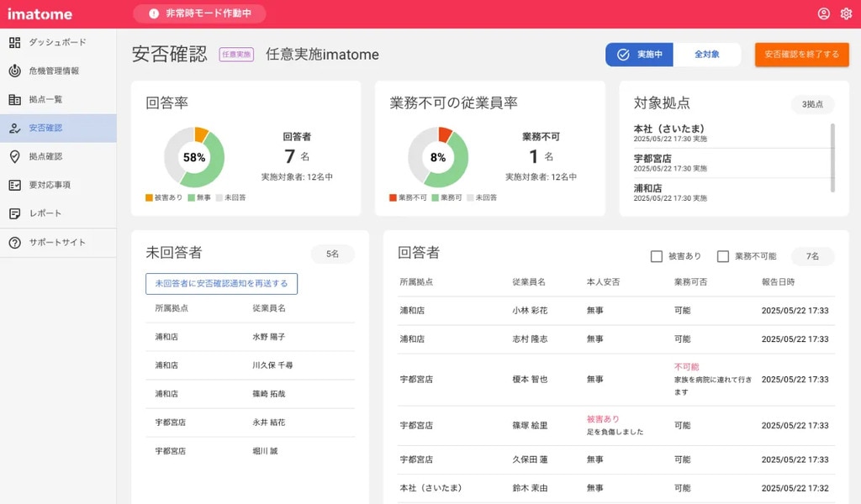Click the dashboard grid icon in sidebar

tap(14, 42)
